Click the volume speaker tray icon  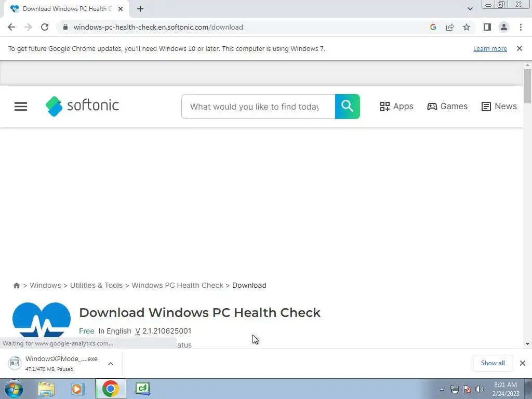[x=480, y=390]
